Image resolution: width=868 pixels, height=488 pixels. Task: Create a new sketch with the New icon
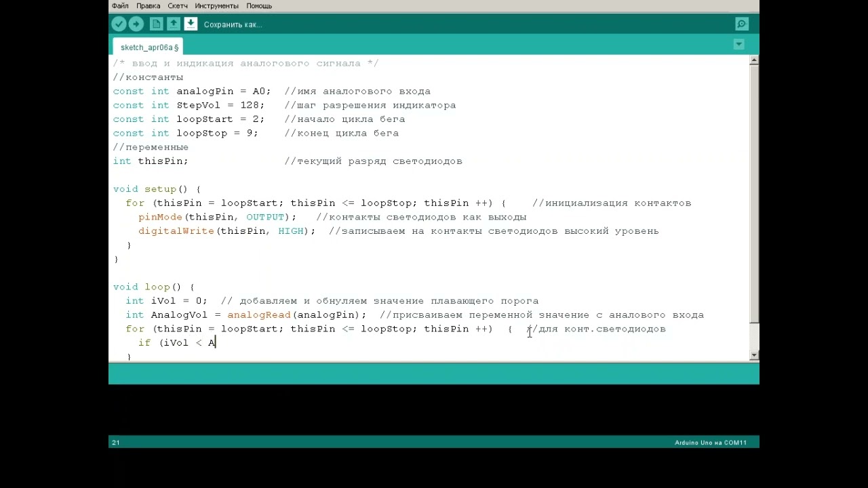coord(156,24)
